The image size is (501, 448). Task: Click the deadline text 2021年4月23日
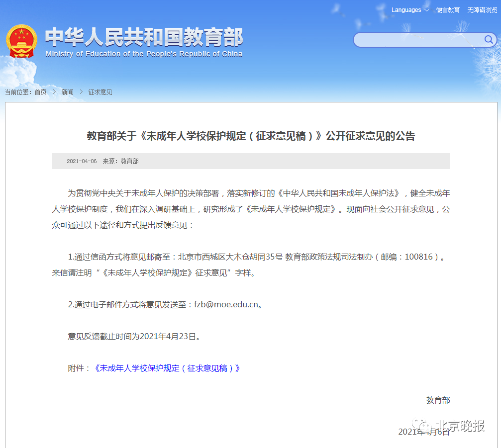point(168,336)
